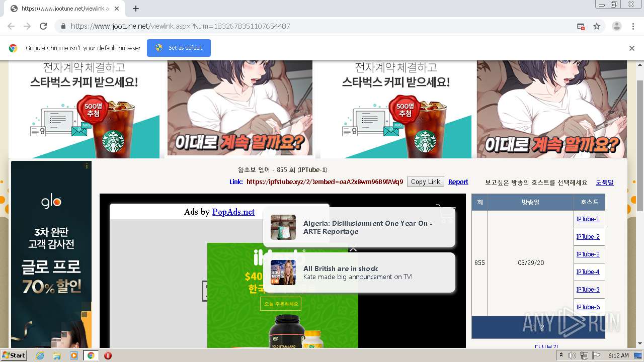
Task: Click the address bar URL
Action: (x=180, y=26)
